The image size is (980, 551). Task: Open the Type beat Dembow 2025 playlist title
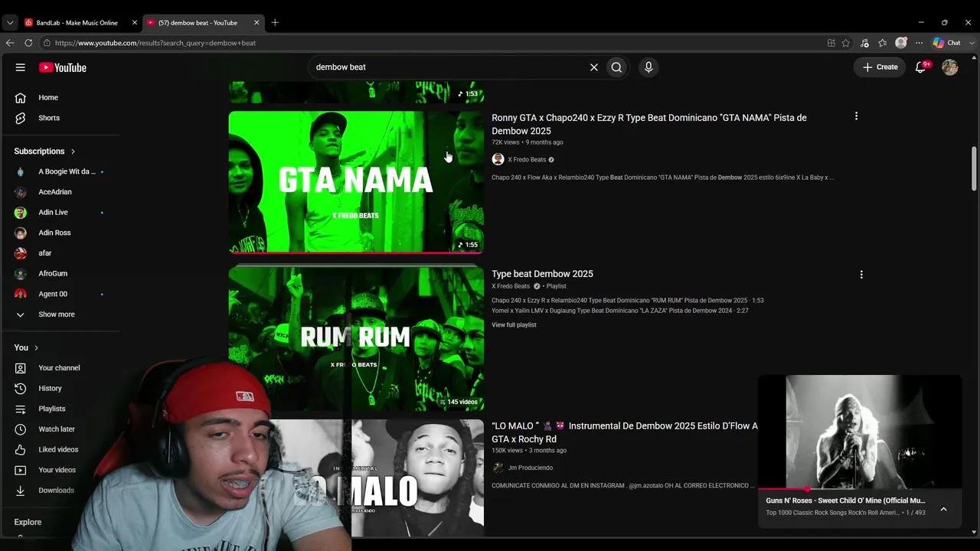click(x=542, y=274)
